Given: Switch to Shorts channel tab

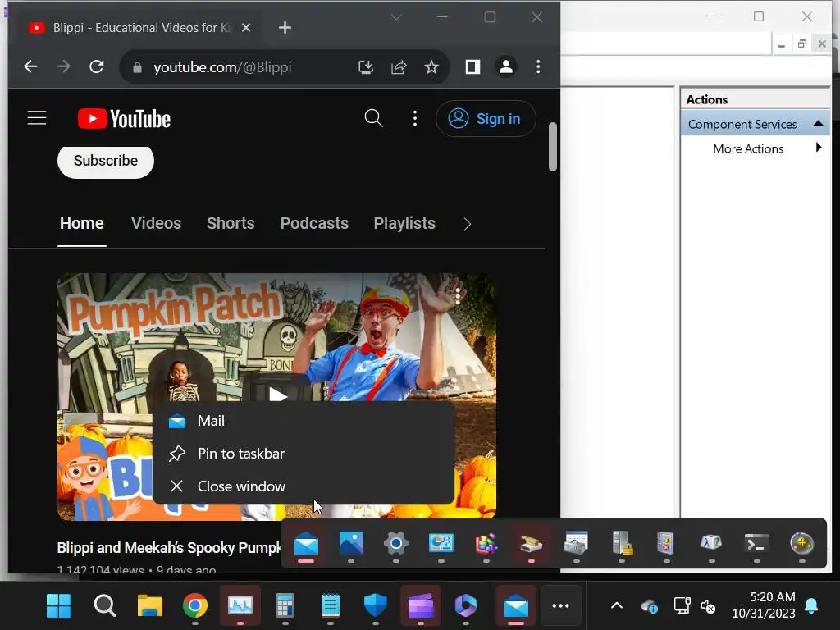Looking at the screenshot, I should click(x=231, y=223).
